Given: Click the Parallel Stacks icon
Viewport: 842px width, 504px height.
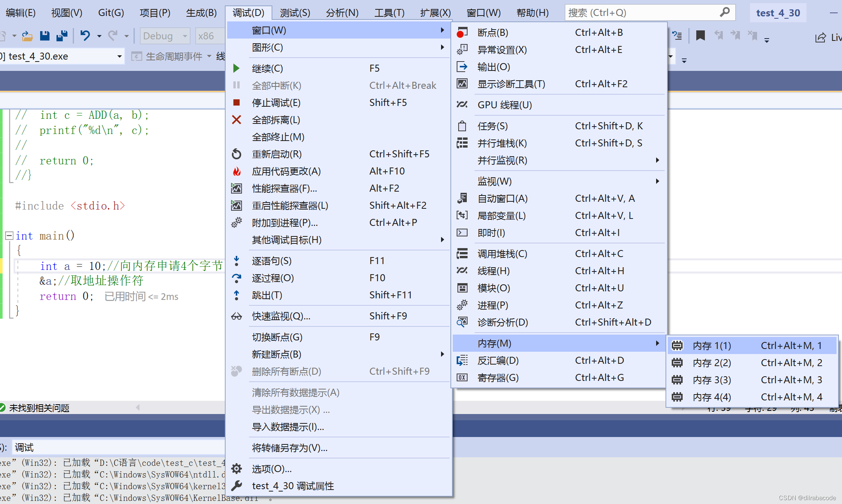Looking at the screenshot, I should (462, 143).
